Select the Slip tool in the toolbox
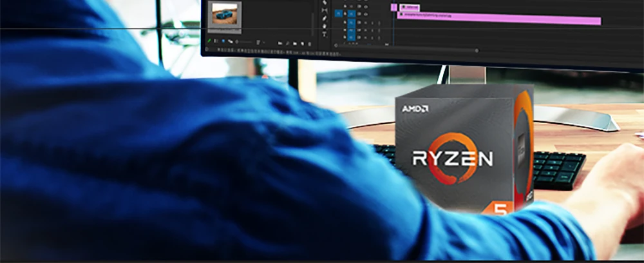 click(325, 10)
